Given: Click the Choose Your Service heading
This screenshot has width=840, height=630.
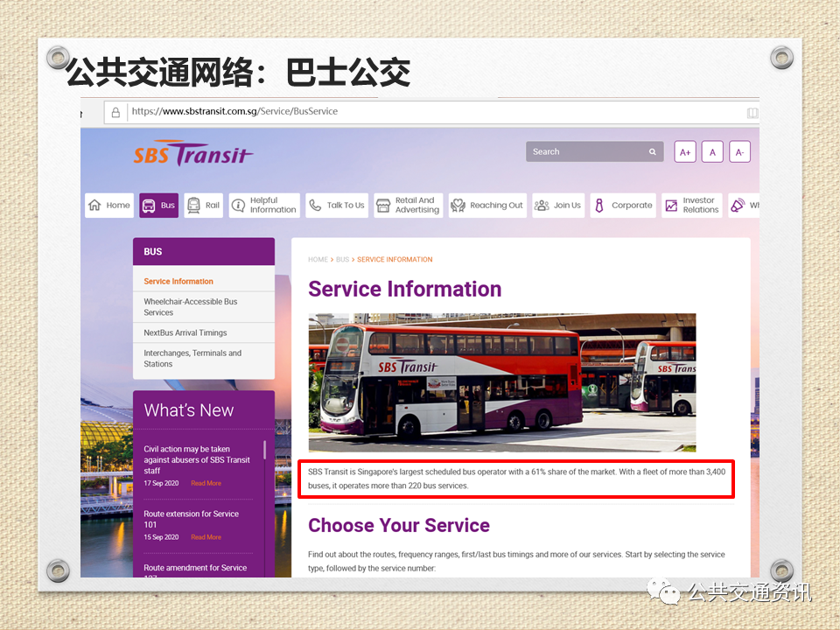Looking at the screenshot, I should click(399, 526).
